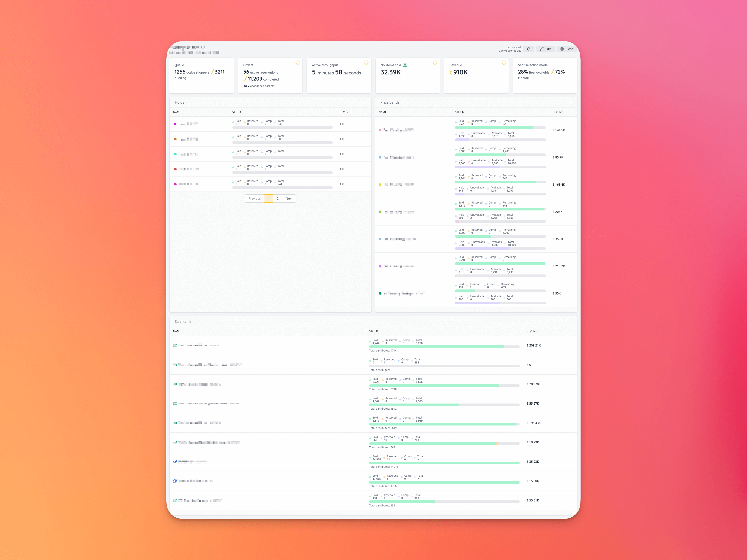The width and height of the screenshot is (747, 560).
Task: Click the loading spinner on the Orders card
Action: point(298,62)
